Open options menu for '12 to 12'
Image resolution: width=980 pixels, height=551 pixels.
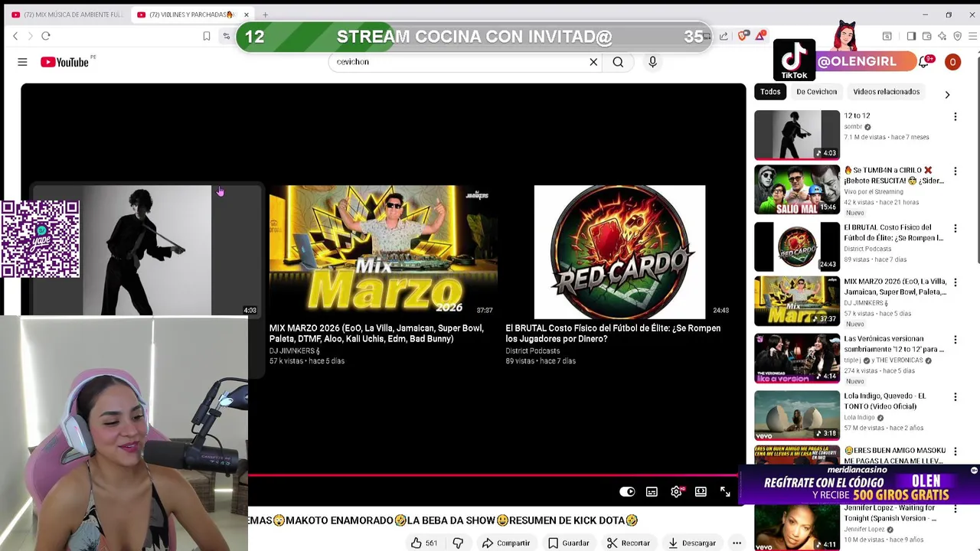tap(955, 117)
